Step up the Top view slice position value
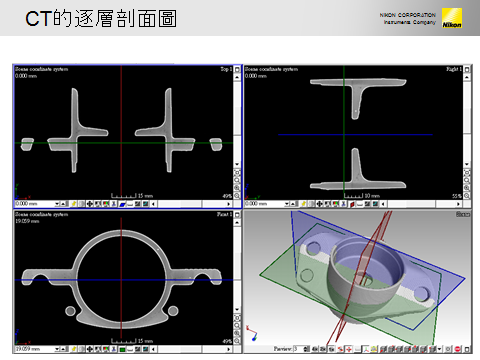Image resolution: width=480 pixels, height=360 pixels. 63,204
